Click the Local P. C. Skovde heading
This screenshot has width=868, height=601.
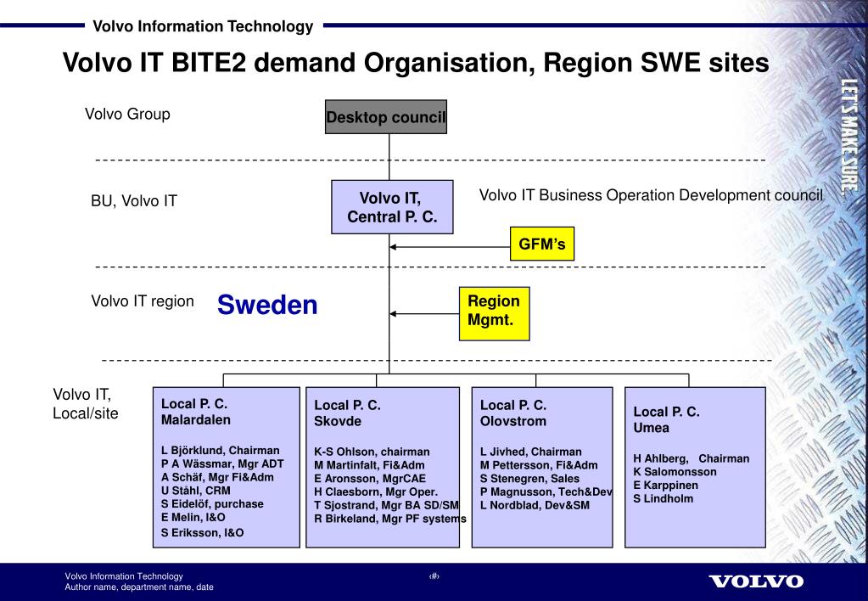[347, 413]
